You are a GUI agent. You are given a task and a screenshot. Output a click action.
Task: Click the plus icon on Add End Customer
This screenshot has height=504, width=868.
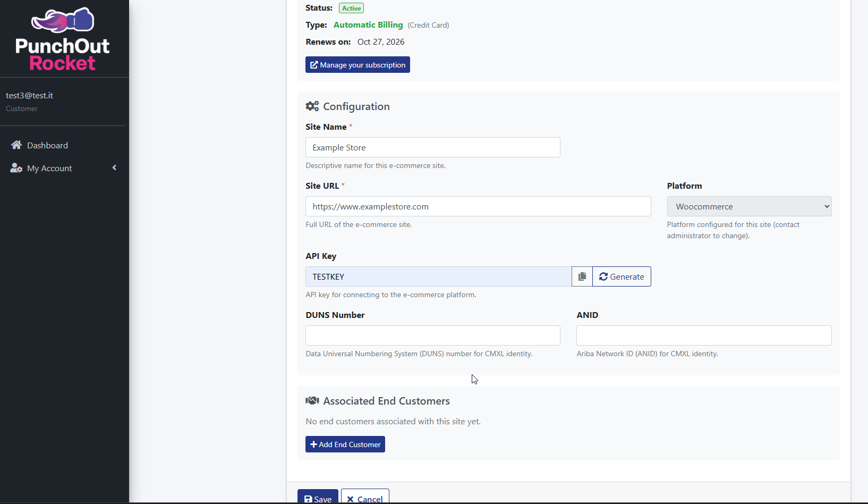coord(315,444)
